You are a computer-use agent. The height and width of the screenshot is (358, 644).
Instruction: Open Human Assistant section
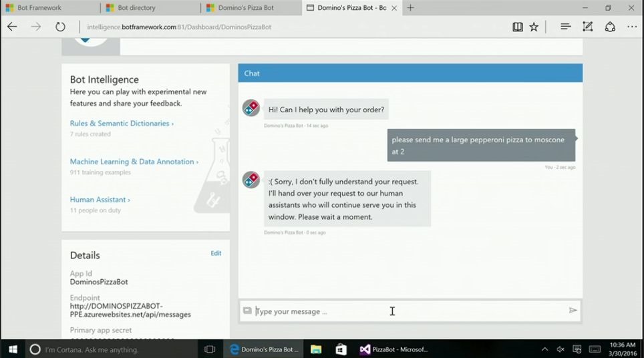point(100,200)
